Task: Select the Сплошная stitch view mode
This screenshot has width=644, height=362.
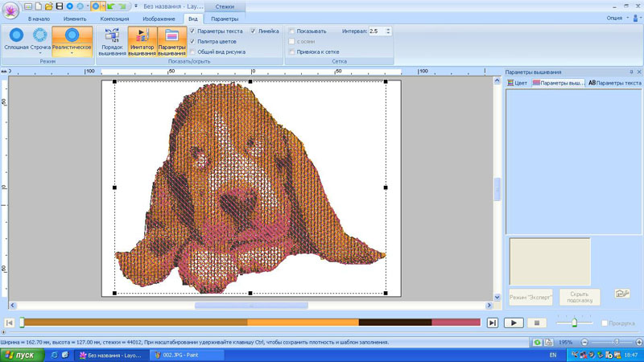Action: click(x=16, y=40)
